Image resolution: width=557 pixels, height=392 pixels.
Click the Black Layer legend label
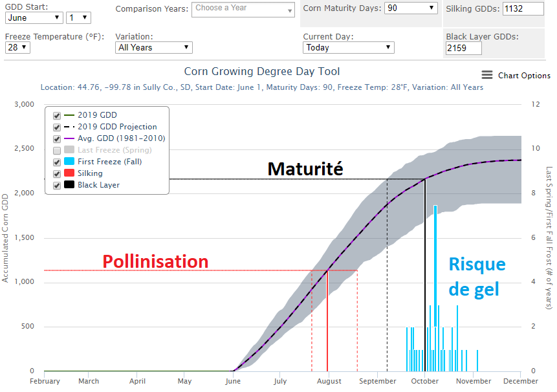(98, 185)
